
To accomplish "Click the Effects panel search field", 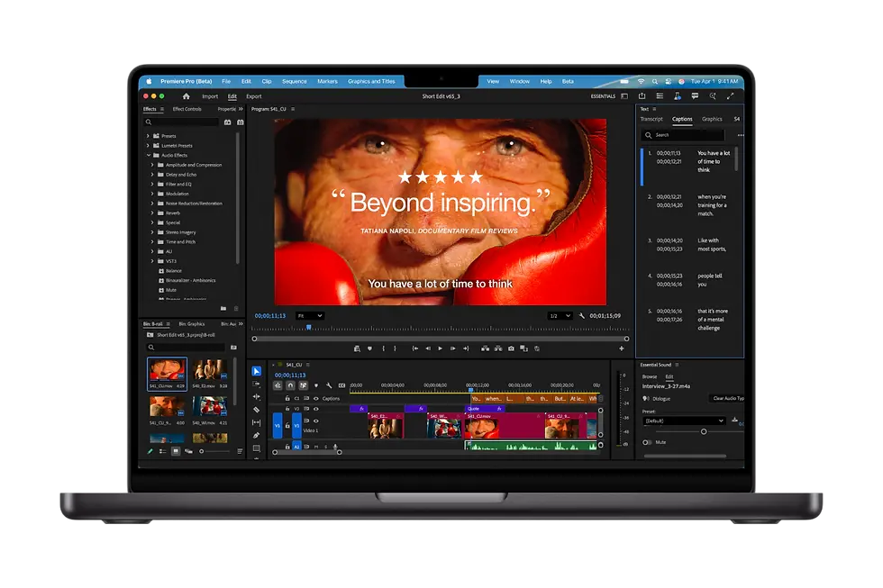I will coord(181,122).
